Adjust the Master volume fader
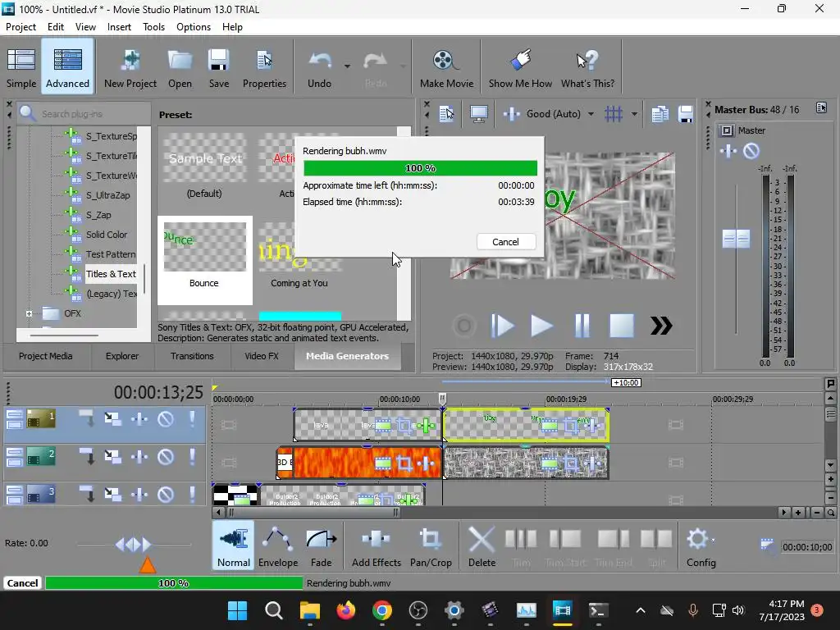Image resolution: width=840 pixels, height=630 pixels. point(736,239)
